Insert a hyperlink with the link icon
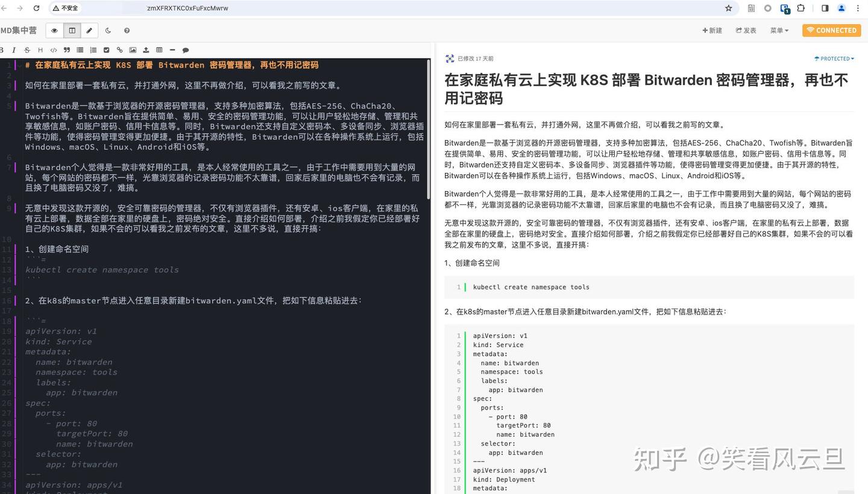The height and width of the screenshot is (494, 868). [x=120, y=50]
